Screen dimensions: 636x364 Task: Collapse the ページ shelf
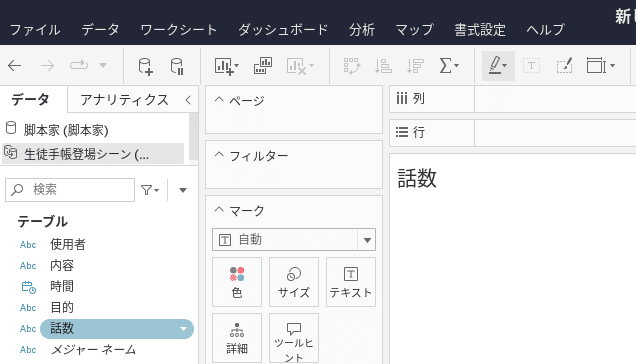(219, 99)
